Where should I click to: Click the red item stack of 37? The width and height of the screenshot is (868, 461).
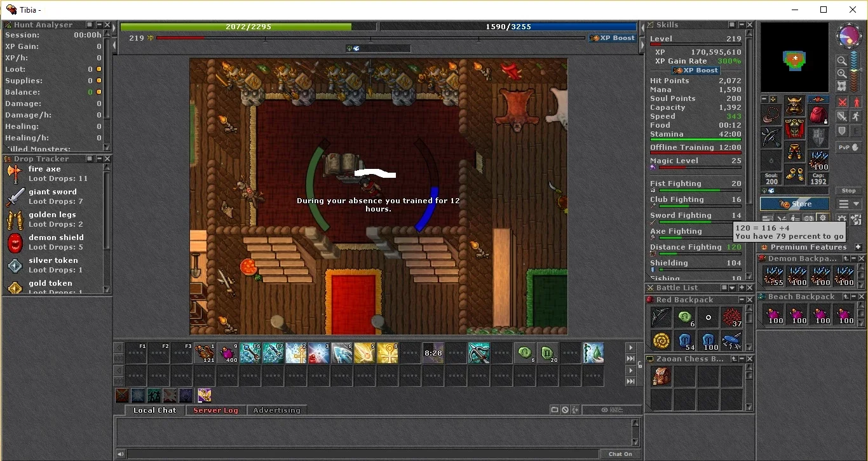coord(731,317)
